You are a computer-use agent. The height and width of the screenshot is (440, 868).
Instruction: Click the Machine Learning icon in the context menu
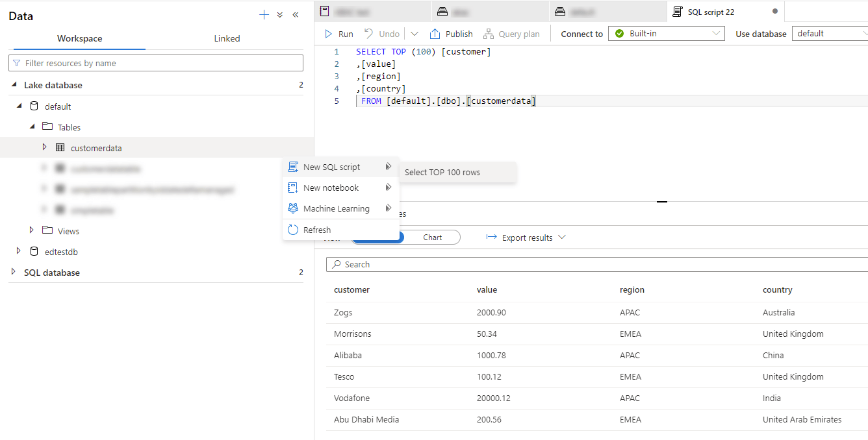(293, 208)
